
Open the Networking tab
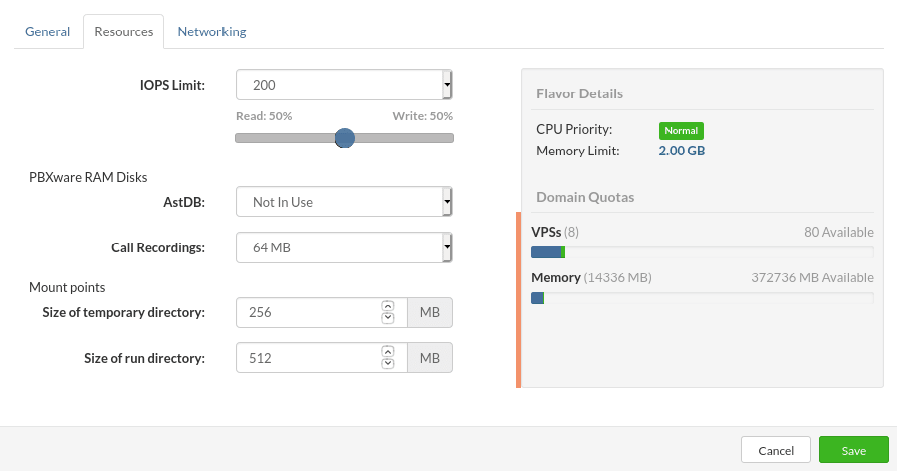click(212, 32)
